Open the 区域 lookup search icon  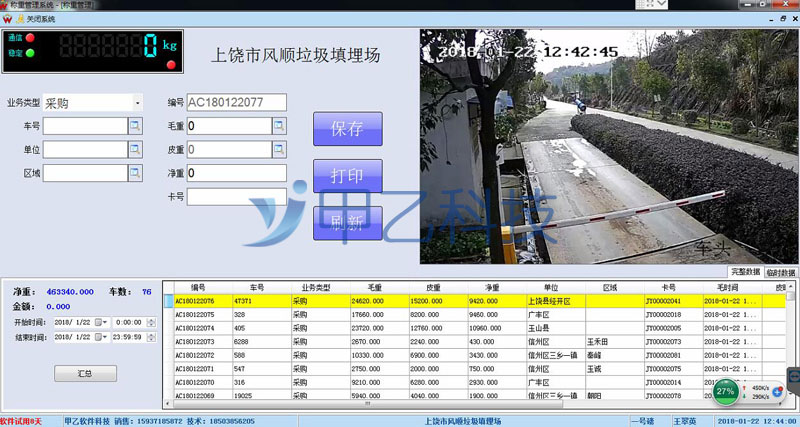[135, 173]
